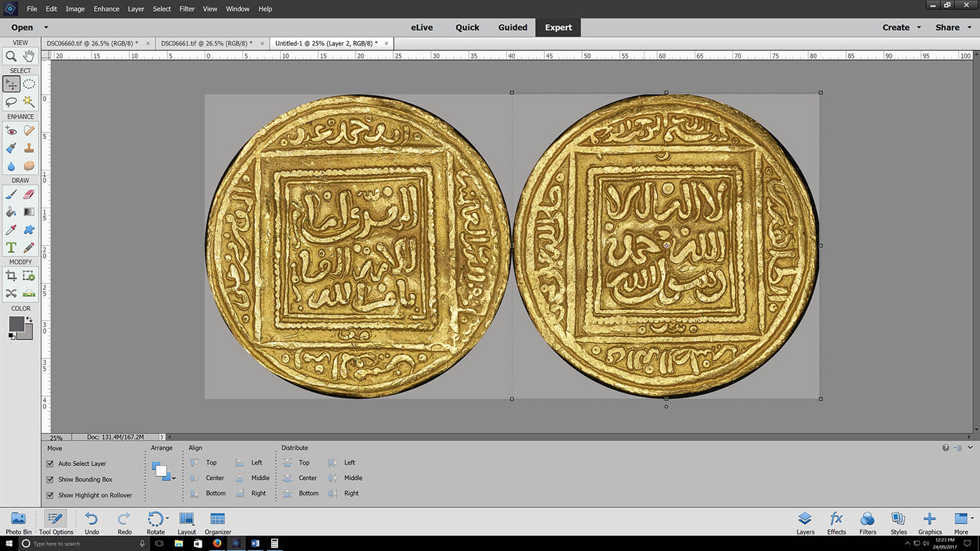Open the Filter menu

tap(187, 9)
